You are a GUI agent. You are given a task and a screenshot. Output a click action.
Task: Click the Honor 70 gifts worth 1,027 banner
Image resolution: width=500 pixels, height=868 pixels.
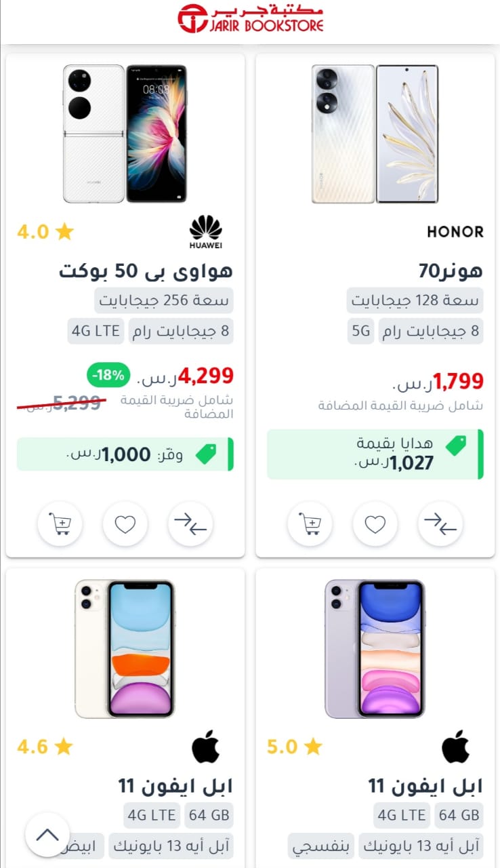(375, 454)
